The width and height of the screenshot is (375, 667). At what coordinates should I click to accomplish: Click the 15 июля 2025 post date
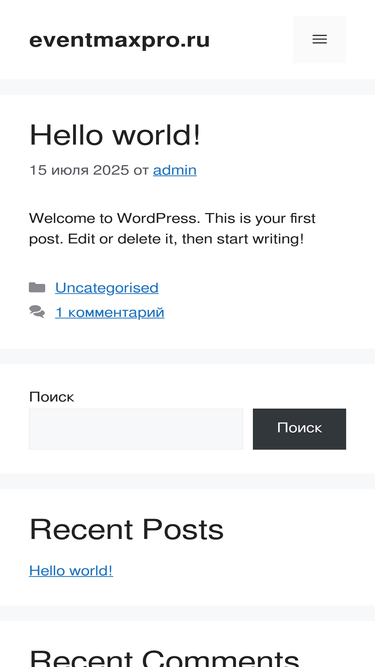[79, 170]
